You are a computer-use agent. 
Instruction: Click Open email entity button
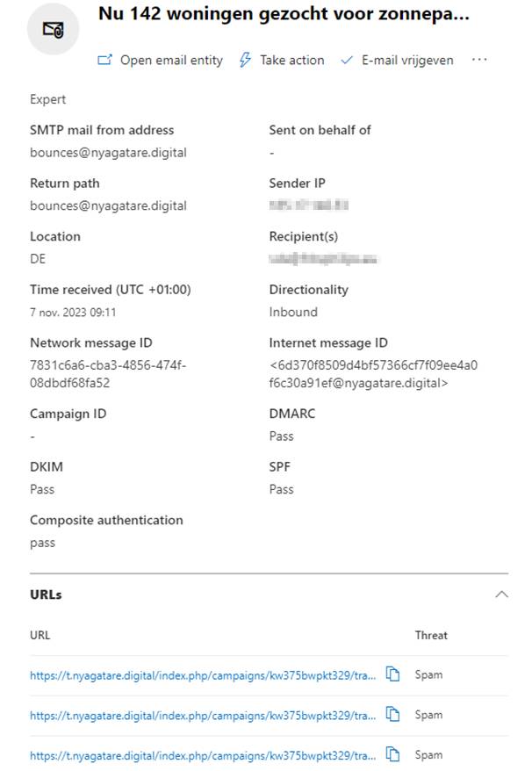click(171, 61)
